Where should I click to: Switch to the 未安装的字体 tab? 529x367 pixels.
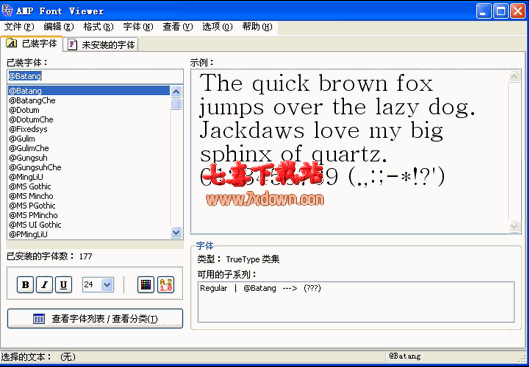point(101,45)
